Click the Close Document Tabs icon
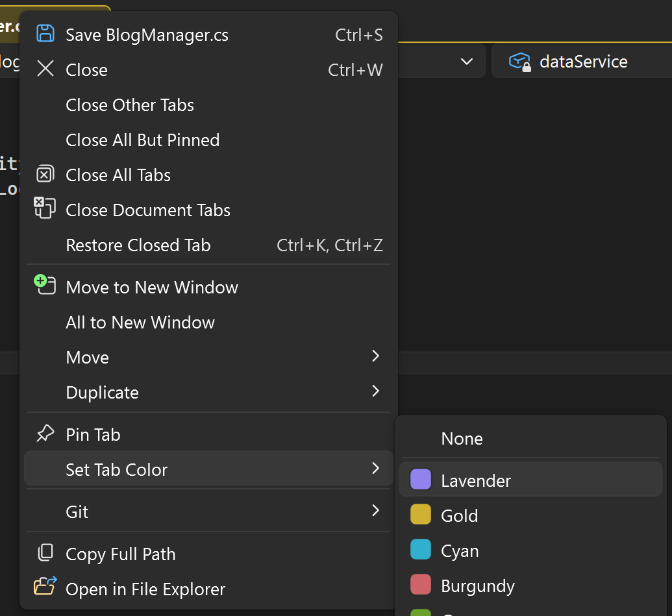 [45, 209]
